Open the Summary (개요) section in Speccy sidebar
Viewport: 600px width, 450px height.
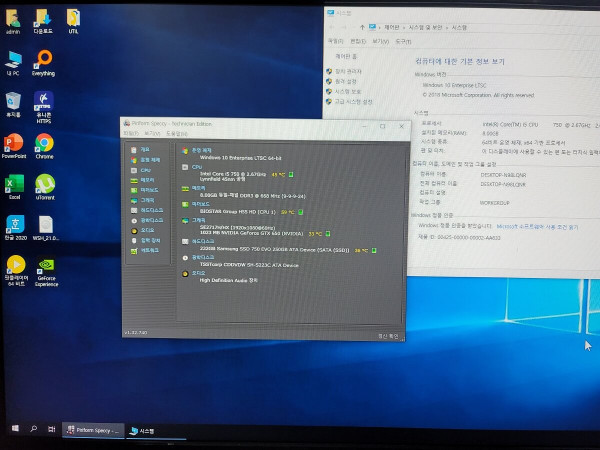pyautogui.click(x=140, y=150)
